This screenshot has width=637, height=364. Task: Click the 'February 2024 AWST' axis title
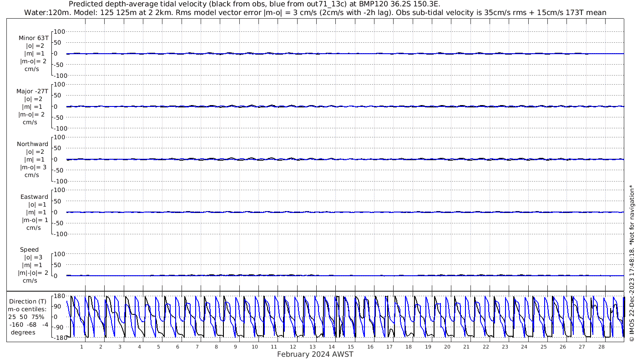[315, 354]
